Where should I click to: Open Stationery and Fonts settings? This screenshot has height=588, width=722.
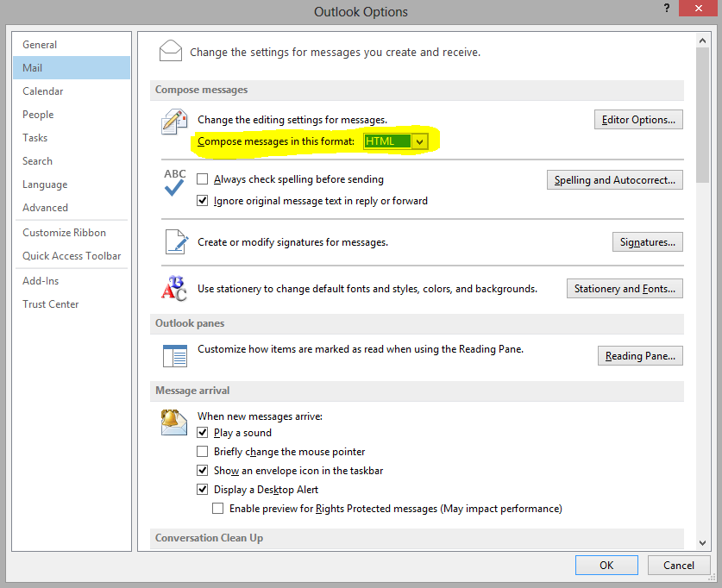click(625, 289)
